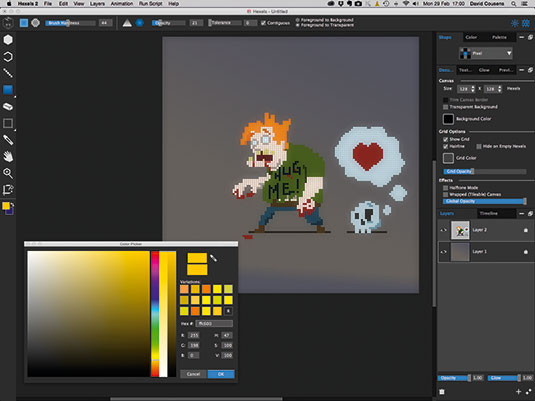This screenshot has width=535, height=401.
Task: Select the rectangular Marquee selection tool
Action: pos(8,123)
